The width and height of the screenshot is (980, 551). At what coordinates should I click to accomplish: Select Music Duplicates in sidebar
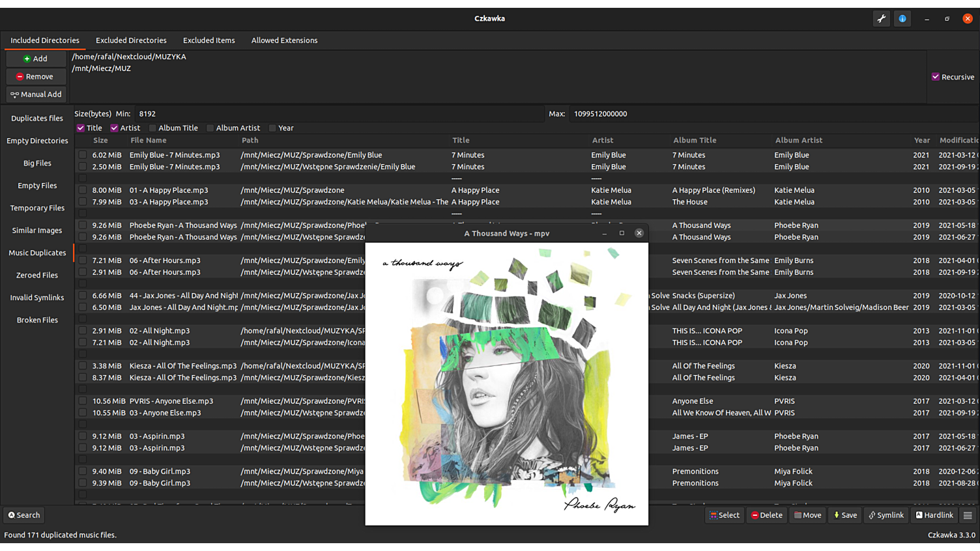(x=37, y=253)
